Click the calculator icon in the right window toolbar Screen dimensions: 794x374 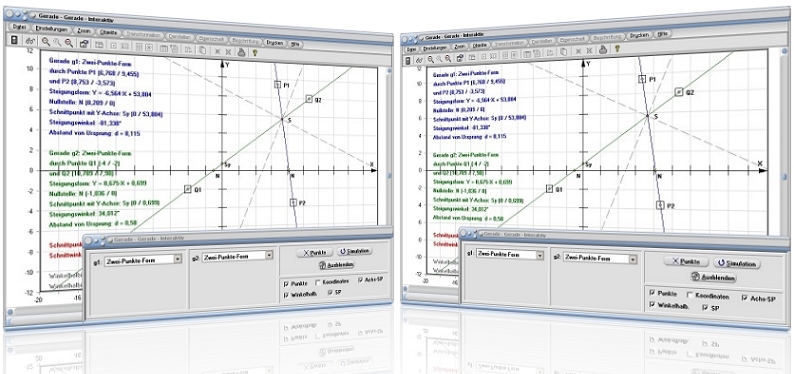(408, 61)
